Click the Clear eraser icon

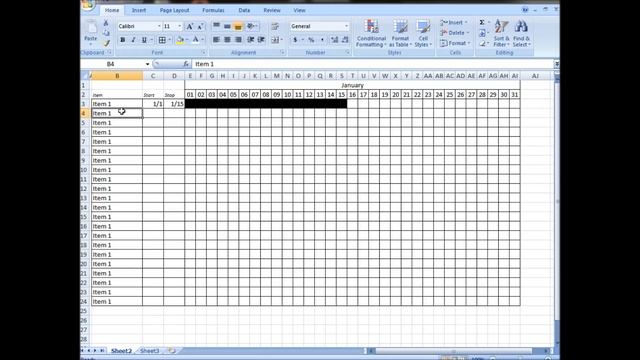point(482,43)
